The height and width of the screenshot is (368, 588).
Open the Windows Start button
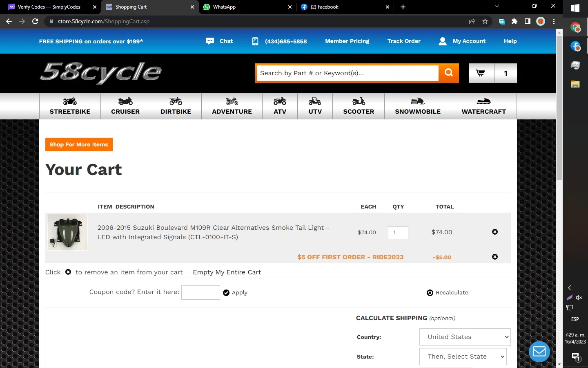point(575,8)
